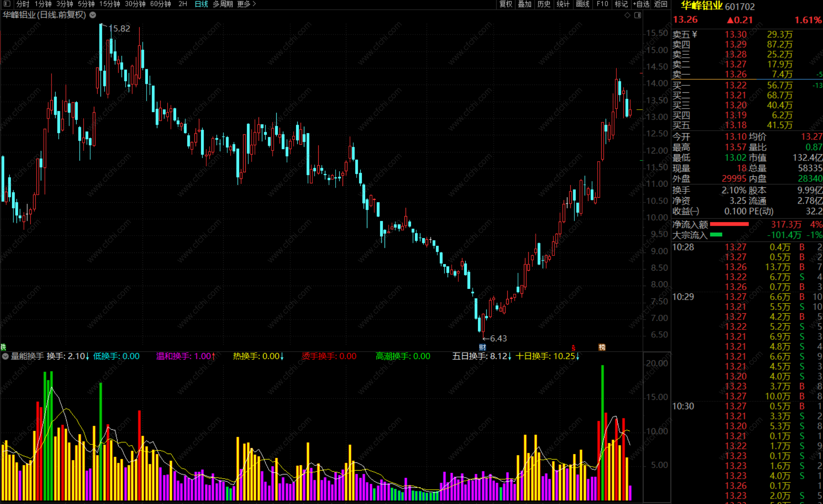Expand the 量能换手 indicator menu
This screenshot has width=823, height=504.
pos(5,356)
